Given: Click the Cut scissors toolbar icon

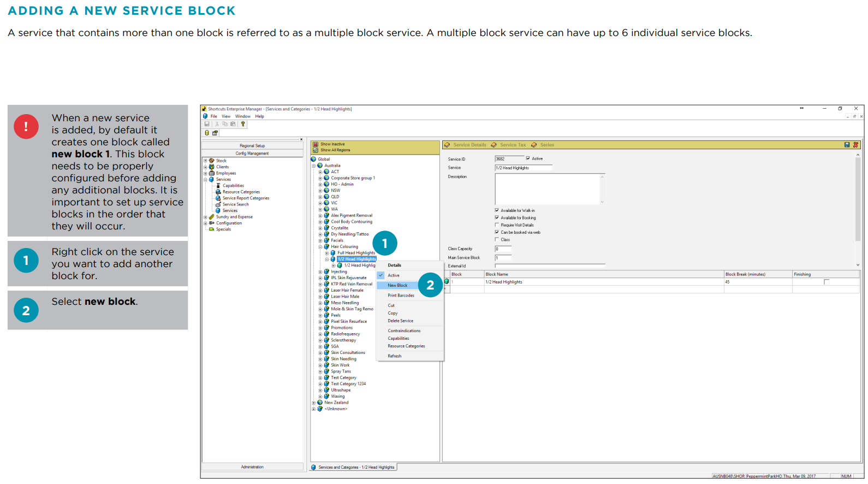Looking at the screenshot, I should (x=217, y=124).
